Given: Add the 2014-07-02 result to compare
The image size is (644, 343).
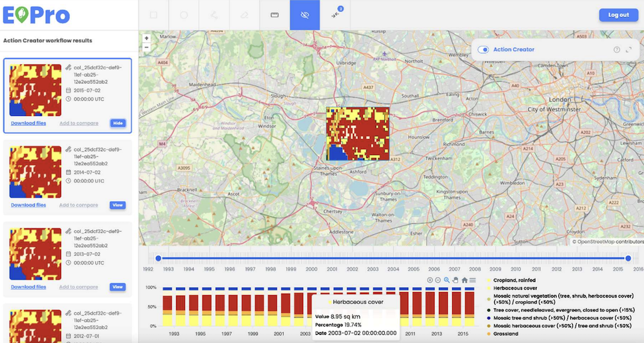Looking at the screenshot, I should [79, 205].
